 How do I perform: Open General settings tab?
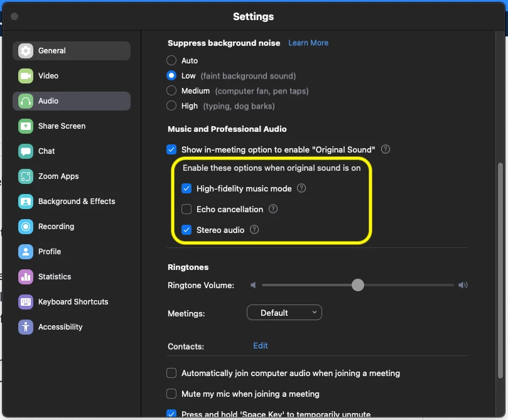[72, 50]
